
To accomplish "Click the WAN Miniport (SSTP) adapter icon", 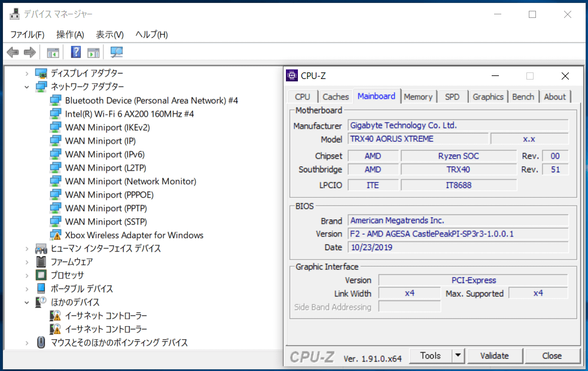I will 56,221.
